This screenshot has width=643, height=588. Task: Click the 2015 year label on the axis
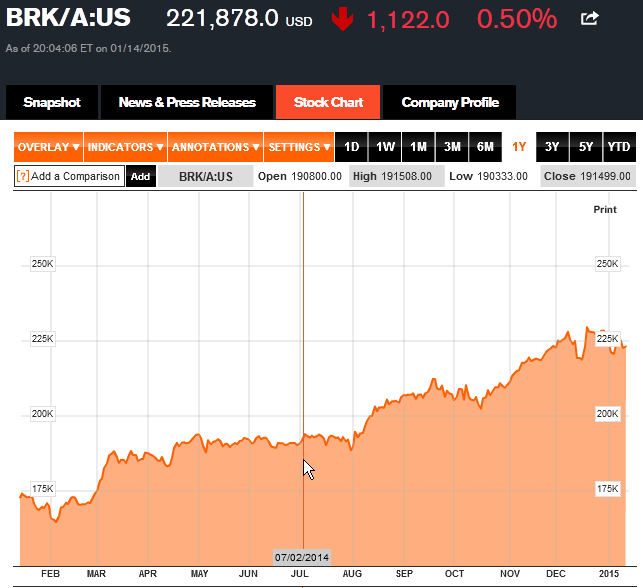pyautogui.click(x=609, y=574)
